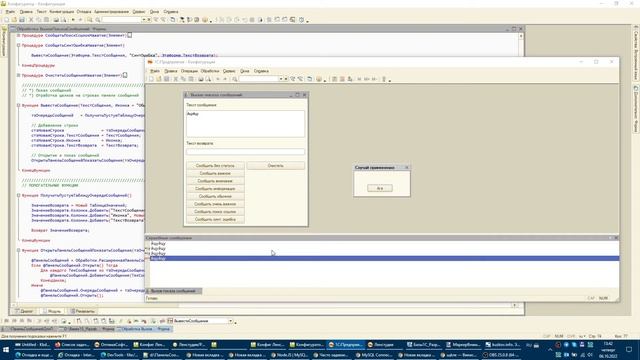Click Paste icon in Configurator toolbar

[47, 20]
